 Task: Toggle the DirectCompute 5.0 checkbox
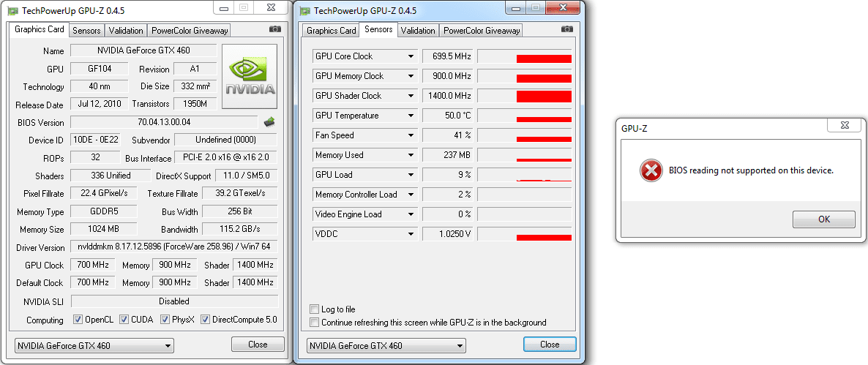(206, 320)
